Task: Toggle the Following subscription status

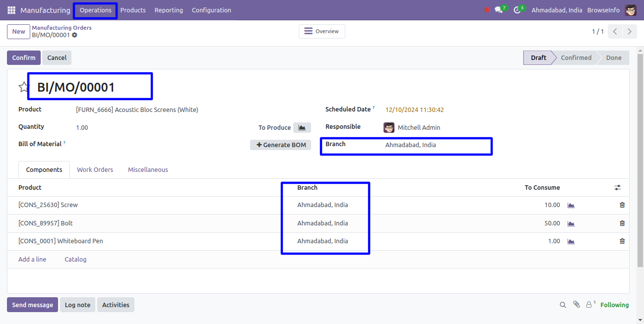Action: coord(614,305)
